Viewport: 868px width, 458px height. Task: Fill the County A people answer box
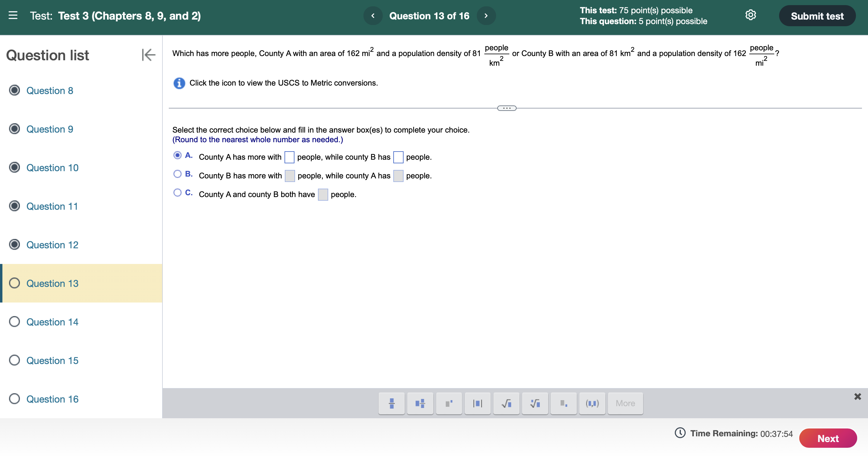pos(289,157)
